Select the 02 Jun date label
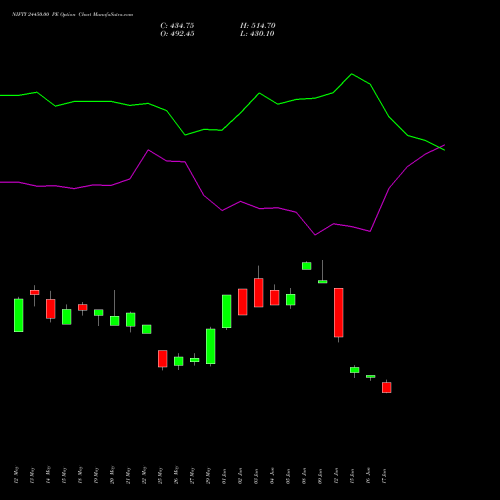This screenshot has height=500, width=500. [x=241, y=475]
